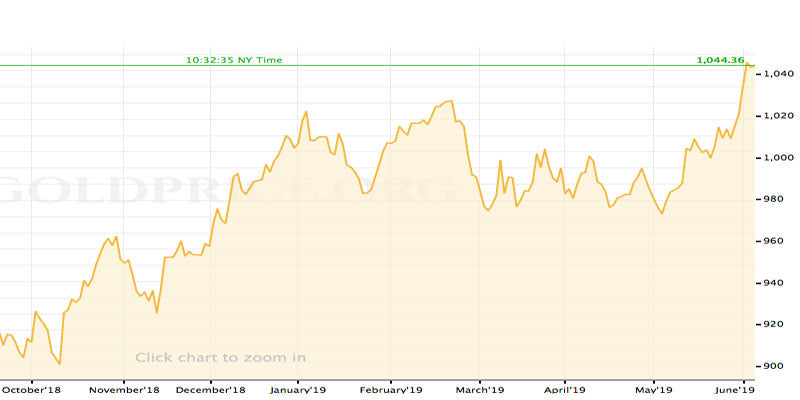Select the 1,020 price axis label

(779, 116)
